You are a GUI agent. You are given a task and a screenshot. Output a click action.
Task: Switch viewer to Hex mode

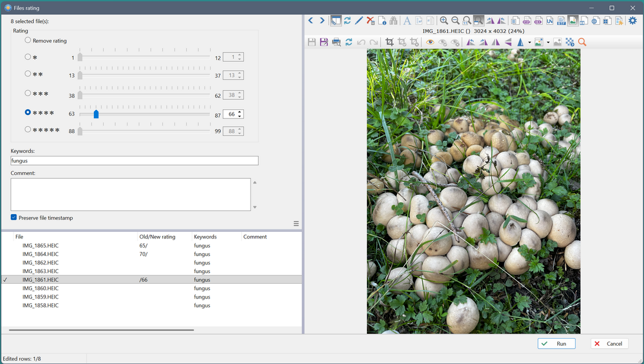click(x=537, y=21)
